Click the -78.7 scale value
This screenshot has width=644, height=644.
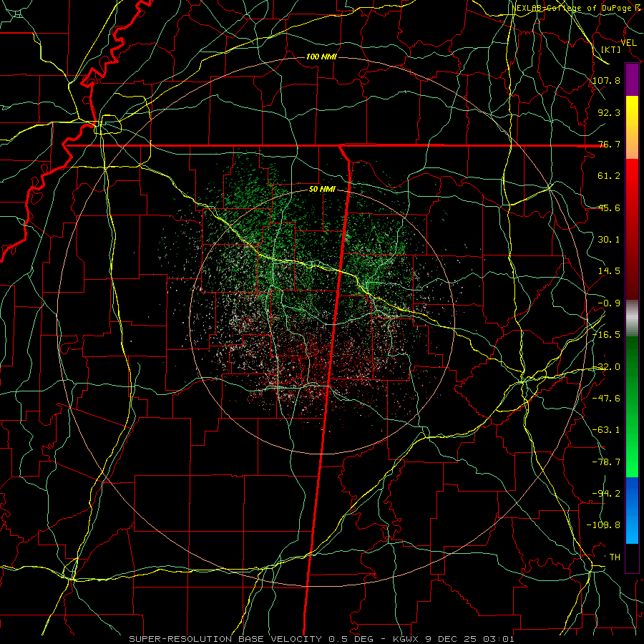[607, 462]
